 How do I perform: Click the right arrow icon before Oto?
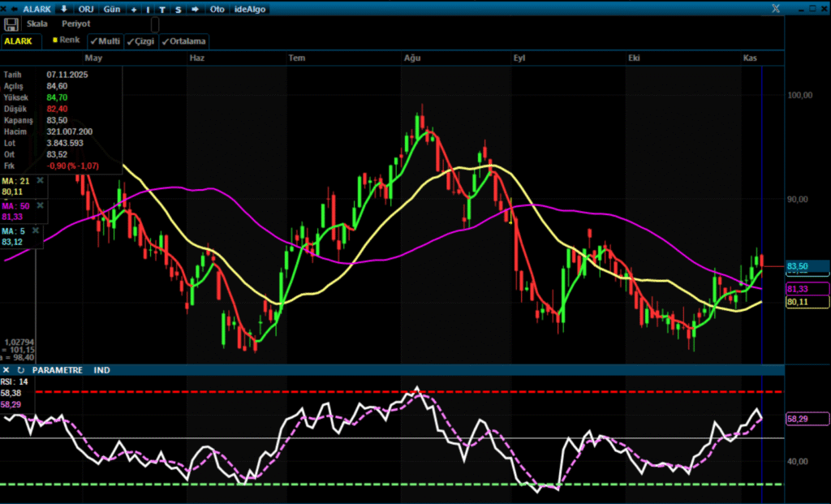click(195, 9)
